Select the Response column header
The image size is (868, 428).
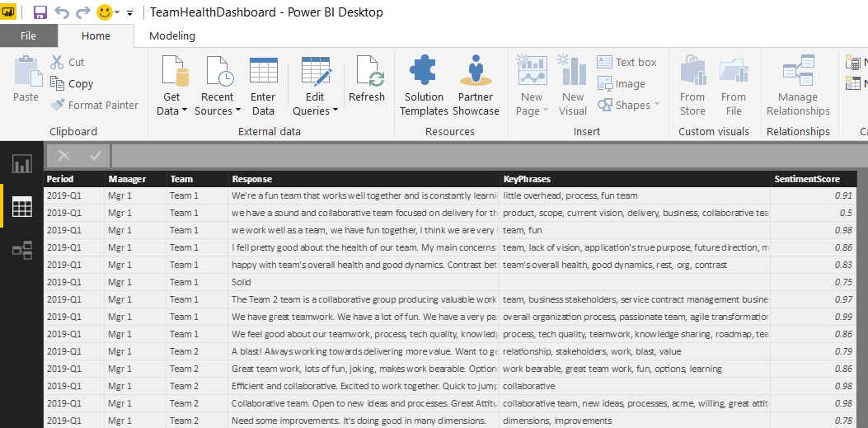(x=364, y=179)
